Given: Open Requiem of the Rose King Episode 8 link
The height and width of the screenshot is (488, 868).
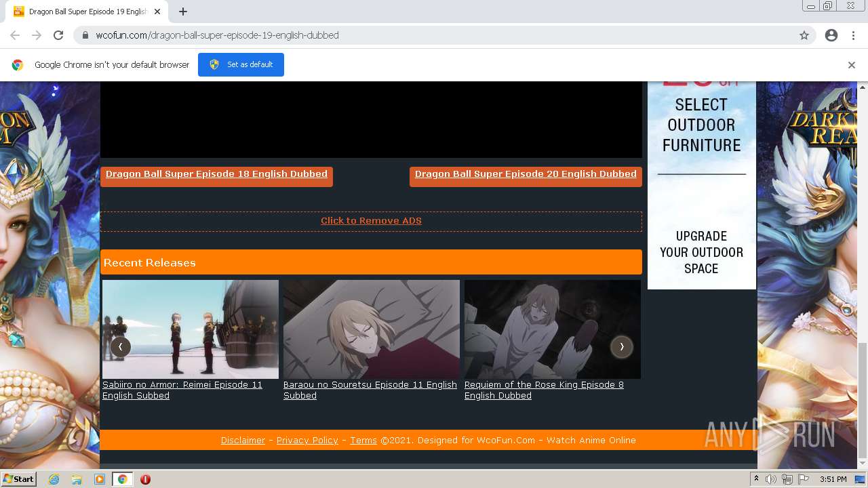Looking at the screenshot, I should pos(544,390).
